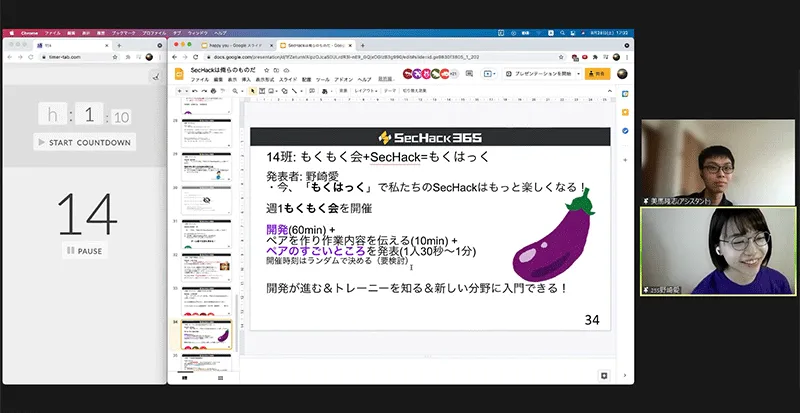Open the zoom level dropdown arrow

242,91
